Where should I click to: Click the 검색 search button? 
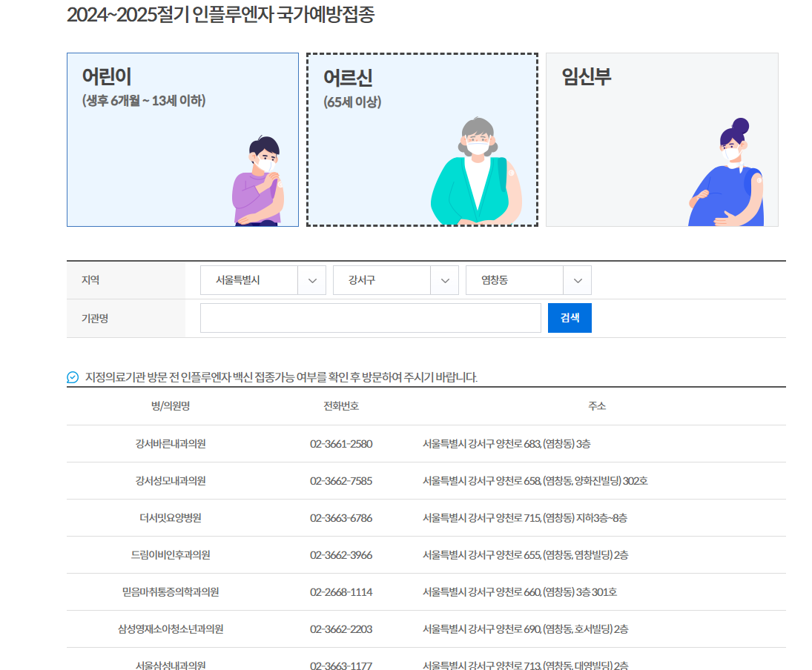(x=570, y=317)
